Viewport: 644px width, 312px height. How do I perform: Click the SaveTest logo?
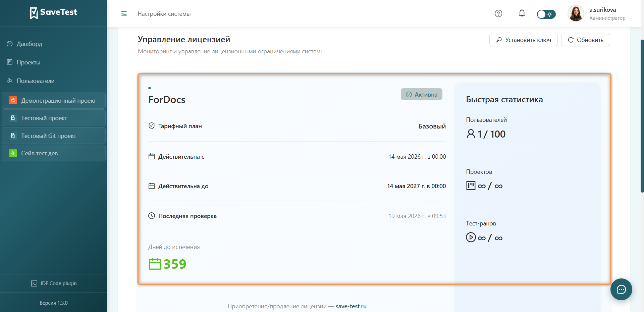pos(54,13)
